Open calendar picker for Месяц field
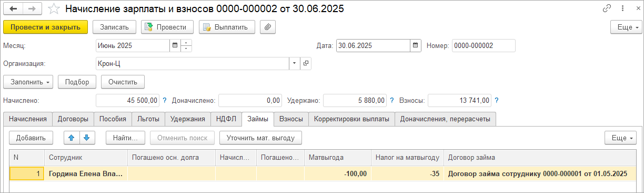The height and width of the screenshot is (193, 644). pos(174,46)
